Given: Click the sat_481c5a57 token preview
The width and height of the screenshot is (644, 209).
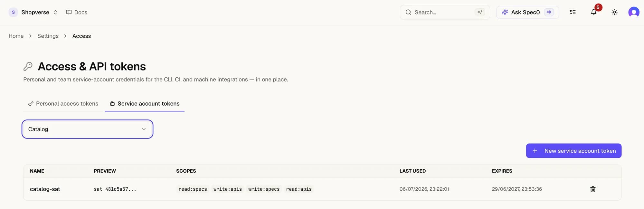Looking at the screenshot, I should coord(115,189).
